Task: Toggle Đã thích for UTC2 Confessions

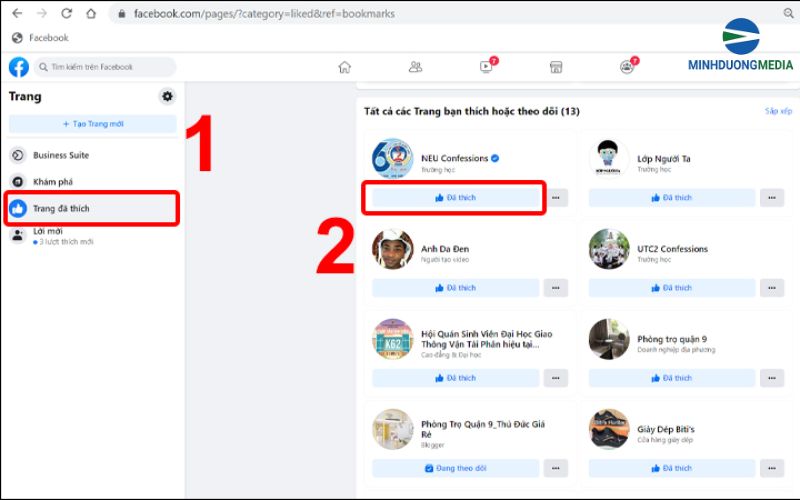Action: point(671,288)
